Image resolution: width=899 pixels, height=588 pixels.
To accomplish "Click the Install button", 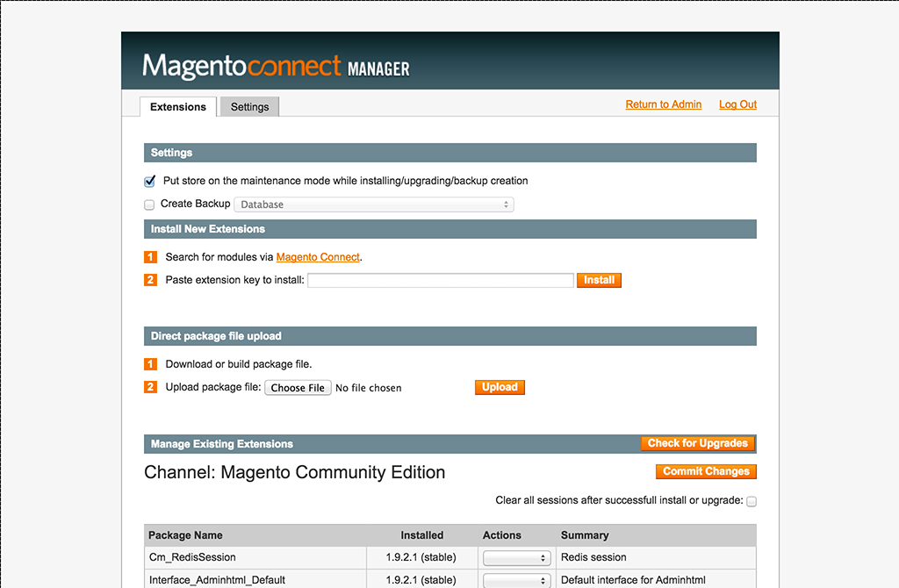I will point(599,280).
